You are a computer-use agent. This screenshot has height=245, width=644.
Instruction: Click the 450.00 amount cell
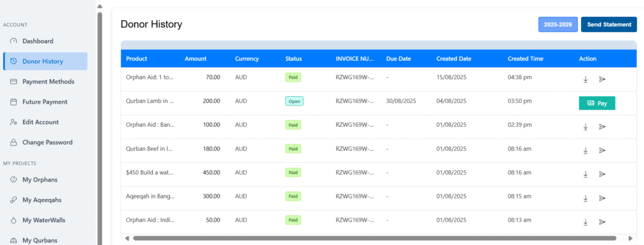click(x=211, y=172)
